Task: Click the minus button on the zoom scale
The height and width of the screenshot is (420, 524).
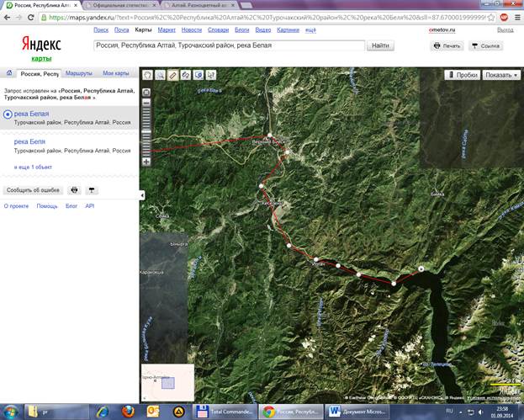Action: click(146, 103)
